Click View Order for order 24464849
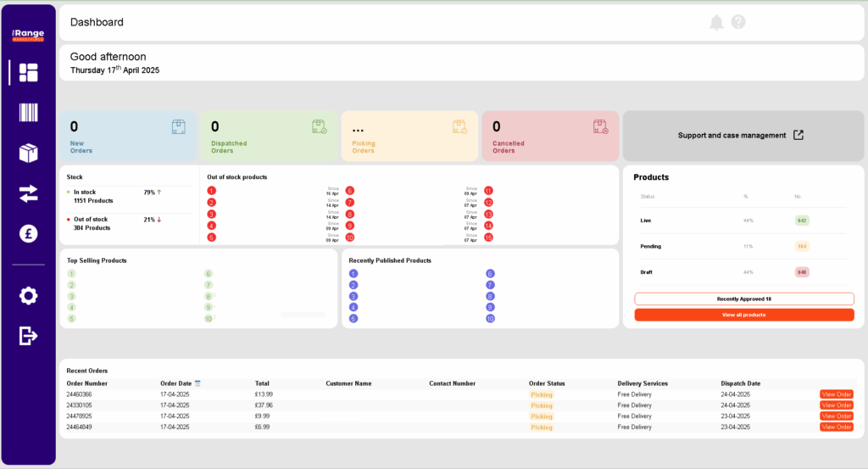Viewport: 868px width, 469px height. click(836, 427)
